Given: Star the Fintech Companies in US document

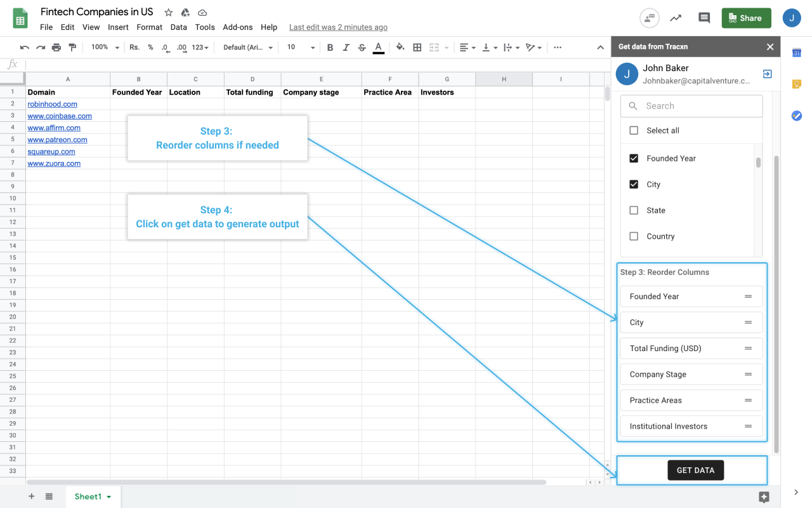Looking at the screenshot, I should (168, 13).
